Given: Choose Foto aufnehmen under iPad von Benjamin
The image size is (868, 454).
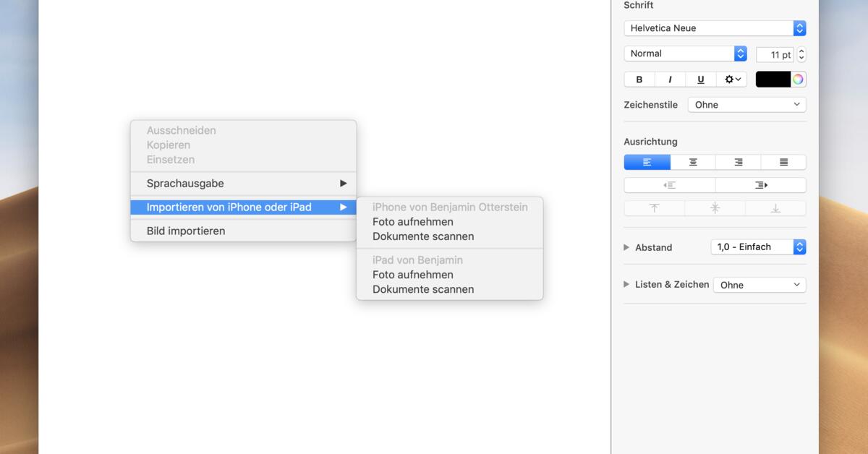Looking at the screenshot, I should pos(450,275).
